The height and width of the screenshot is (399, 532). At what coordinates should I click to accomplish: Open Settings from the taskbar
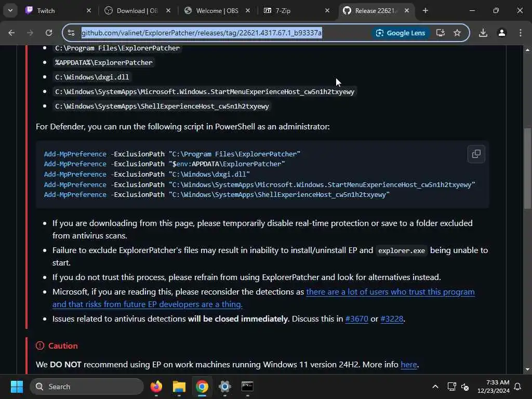tap(224, 387)
